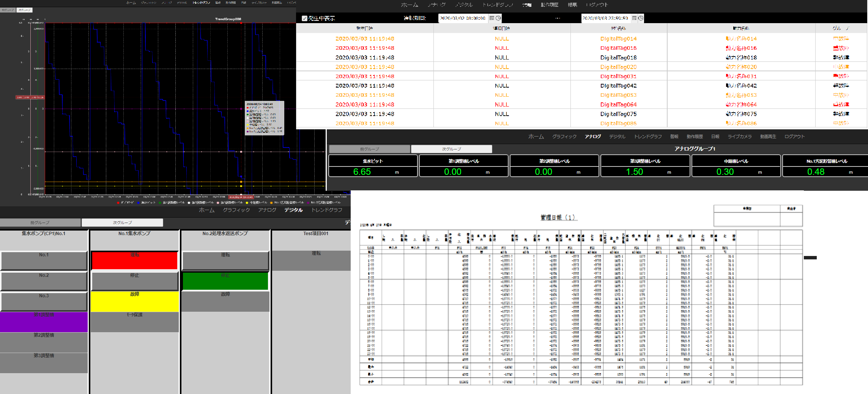Screen dimensions: 868x394
Task: Click the purple No.2汚泥貯留槽レベル legend marker
Action: pyautogui.click(x=308, y=202)
